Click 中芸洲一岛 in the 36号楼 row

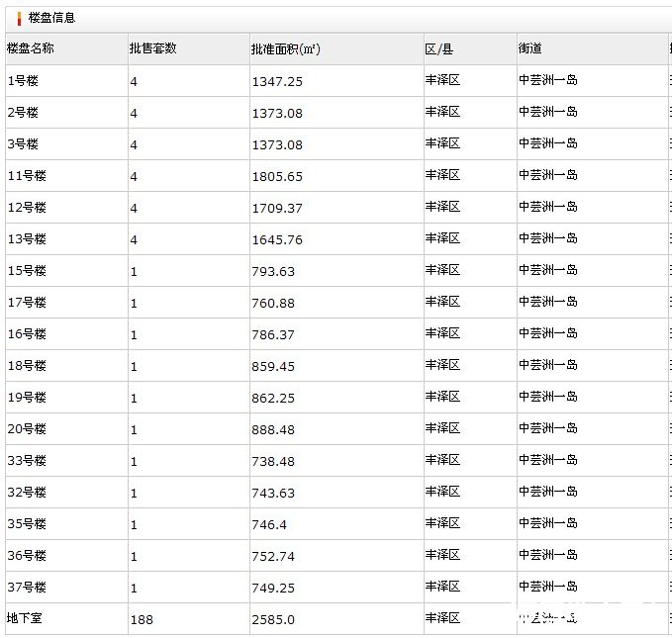click(x=548, y=555)
